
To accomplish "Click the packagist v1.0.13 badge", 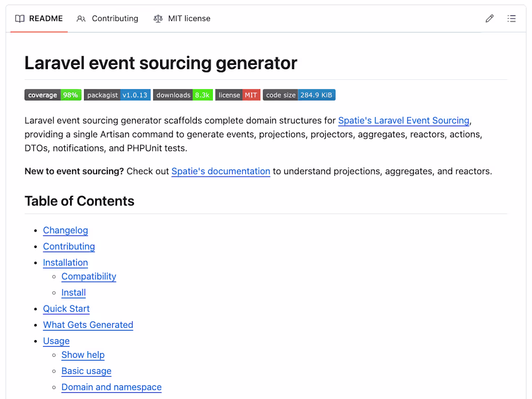I will pos(117,95).
